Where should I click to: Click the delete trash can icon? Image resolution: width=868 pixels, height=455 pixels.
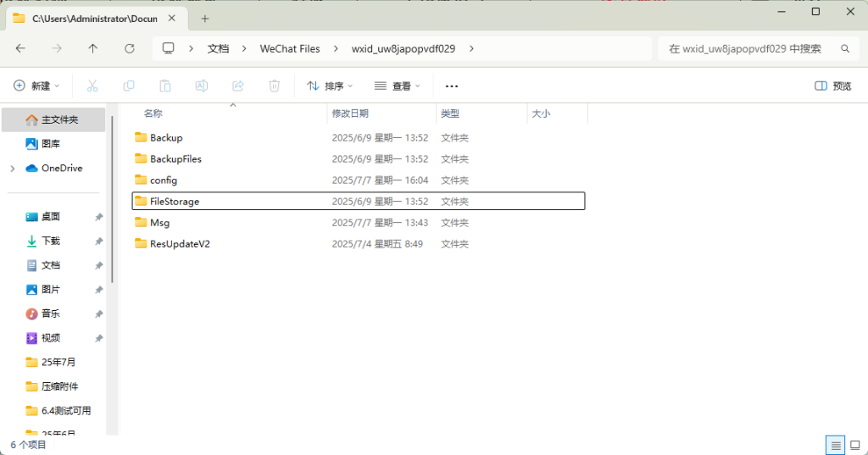tap(275, 86)
